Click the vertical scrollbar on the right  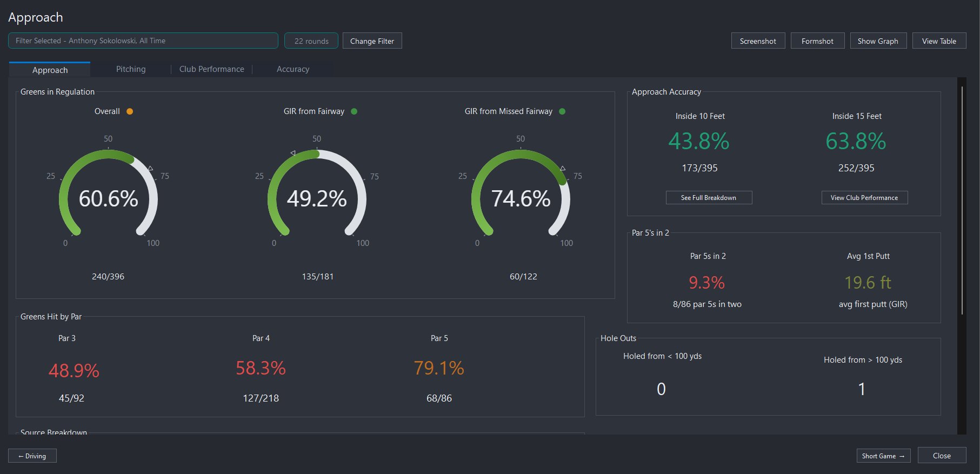pyautogui.click(x=962, y=200)
